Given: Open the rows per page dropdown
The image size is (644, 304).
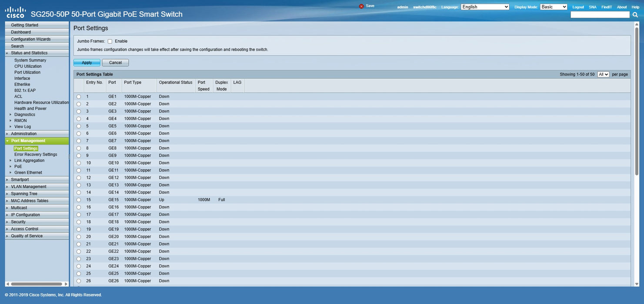Looking at the screenshot, I should pyautogui.click(x=604, y=74).
